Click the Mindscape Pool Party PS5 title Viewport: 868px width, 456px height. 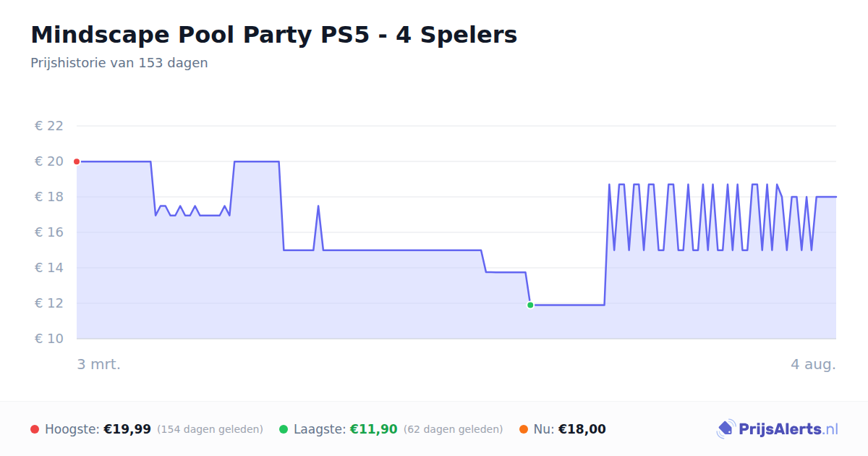(x=274, y=35)
